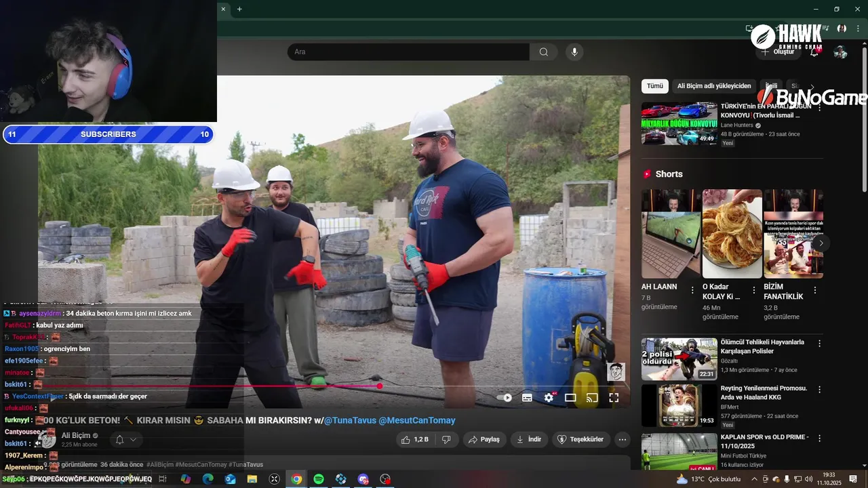Viewport: 868px width, 488px height.
Task: Open options for TÜRKİYE'nin EN PAHALI video
Action: (819, 107)
